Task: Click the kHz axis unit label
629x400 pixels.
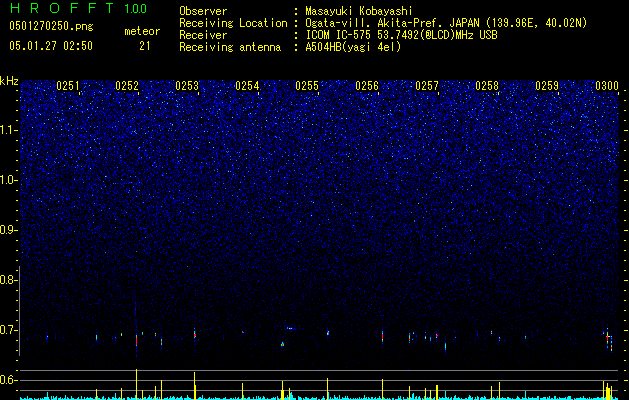Action: 9,81
